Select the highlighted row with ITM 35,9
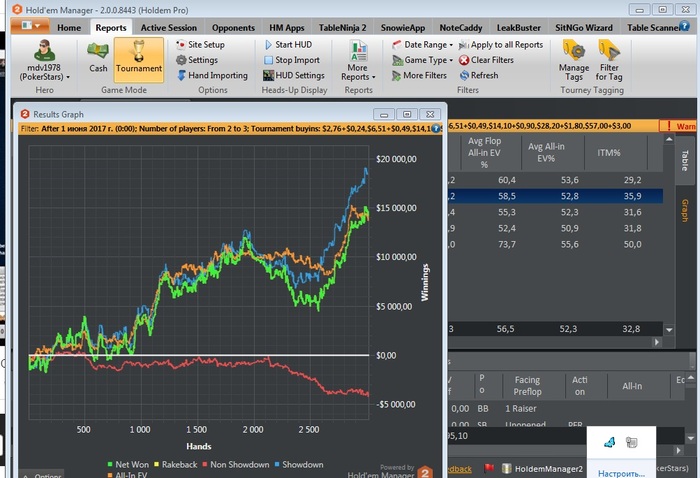This screenshot has width=700, height=478. (x=555, y=196)
